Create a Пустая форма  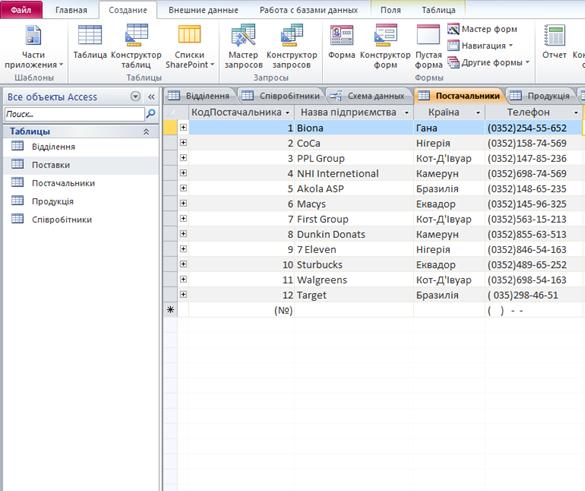[x=428, y=47]
